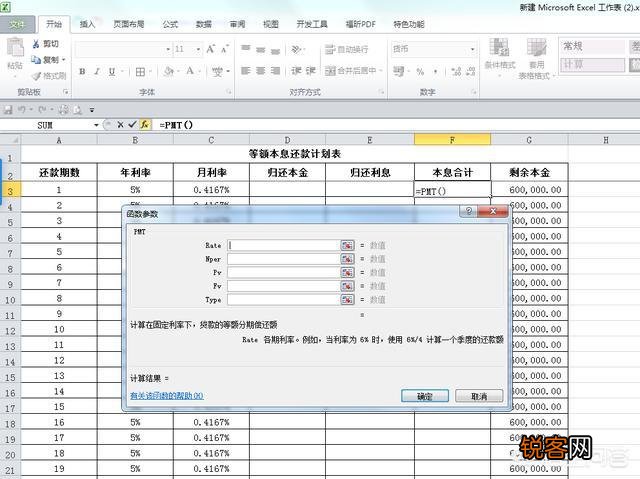Click the Insert Function fx icon
Viewport: 640px width, 479px height.
(x=145, y=125)
